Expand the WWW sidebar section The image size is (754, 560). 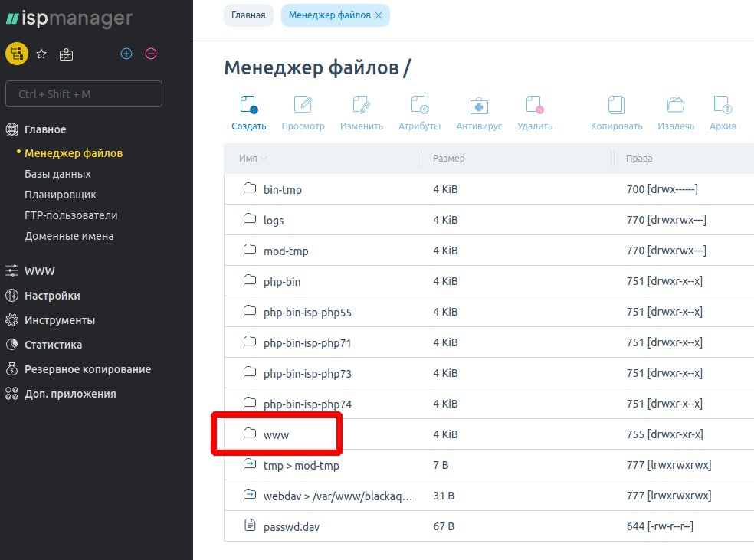(39, 271)
